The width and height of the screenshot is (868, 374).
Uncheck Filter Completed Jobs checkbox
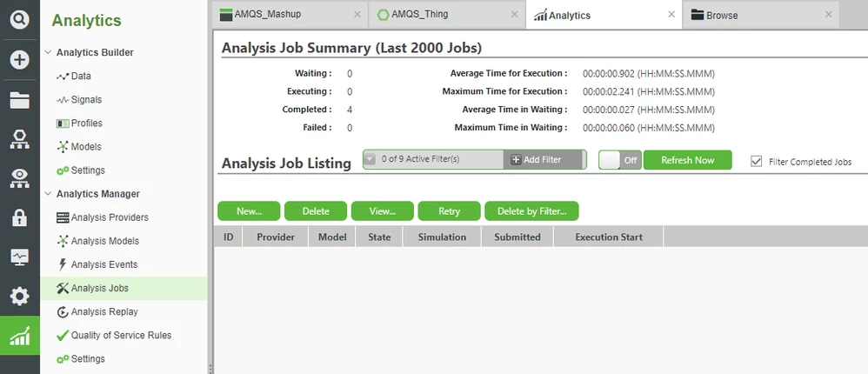coord(756,162)
